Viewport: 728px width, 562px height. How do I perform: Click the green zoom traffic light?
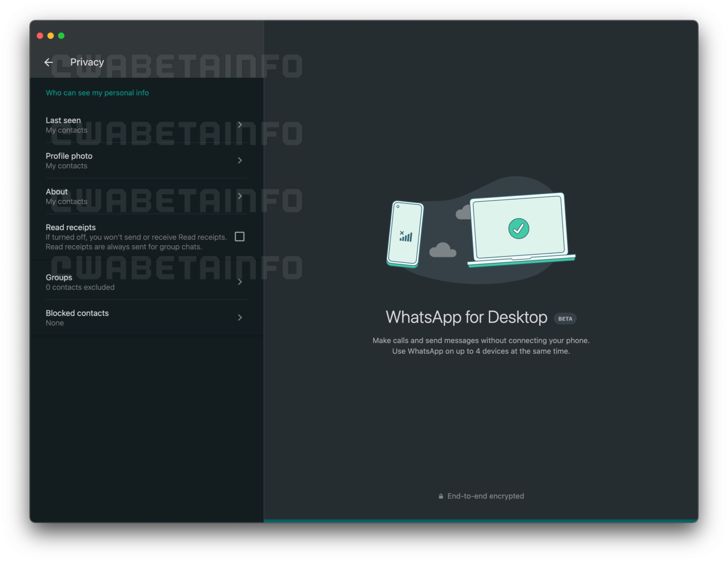pyautogui.click(x=61, y=36)
